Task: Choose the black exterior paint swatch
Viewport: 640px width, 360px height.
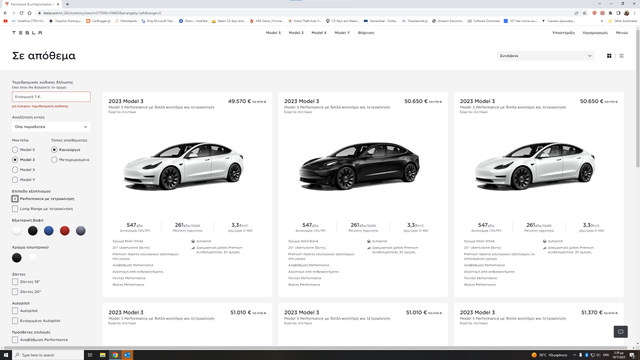Action: pyautogui.click(x=33, y=231)
